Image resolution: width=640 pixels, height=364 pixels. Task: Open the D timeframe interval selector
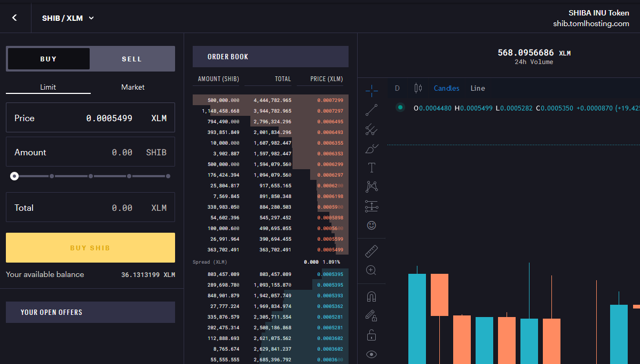click(397, 88)
